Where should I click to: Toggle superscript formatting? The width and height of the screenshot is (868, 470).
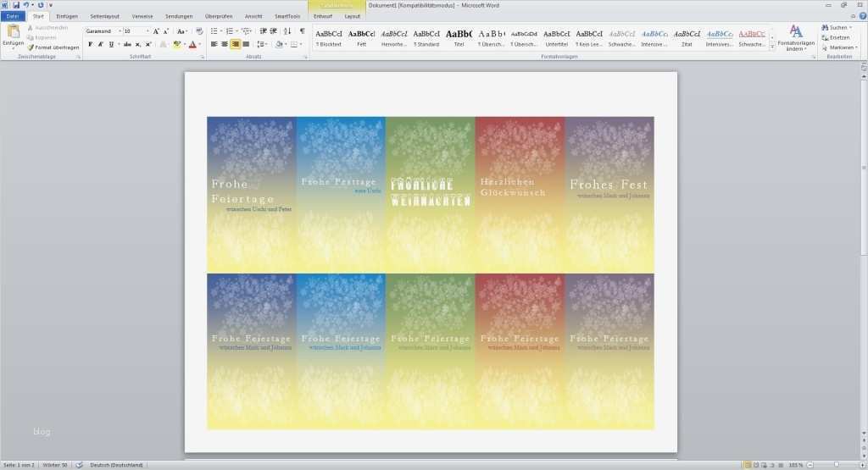click(148, 44)
